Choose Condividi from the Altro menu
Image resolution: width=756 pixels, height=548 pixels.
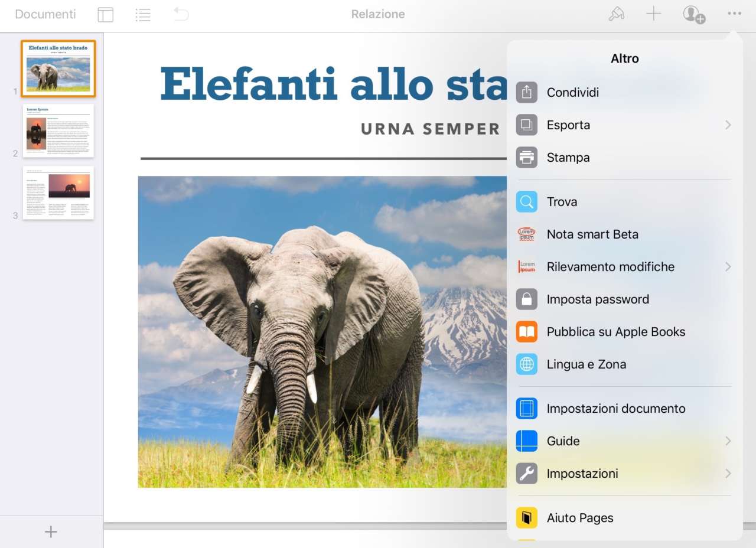625,93
